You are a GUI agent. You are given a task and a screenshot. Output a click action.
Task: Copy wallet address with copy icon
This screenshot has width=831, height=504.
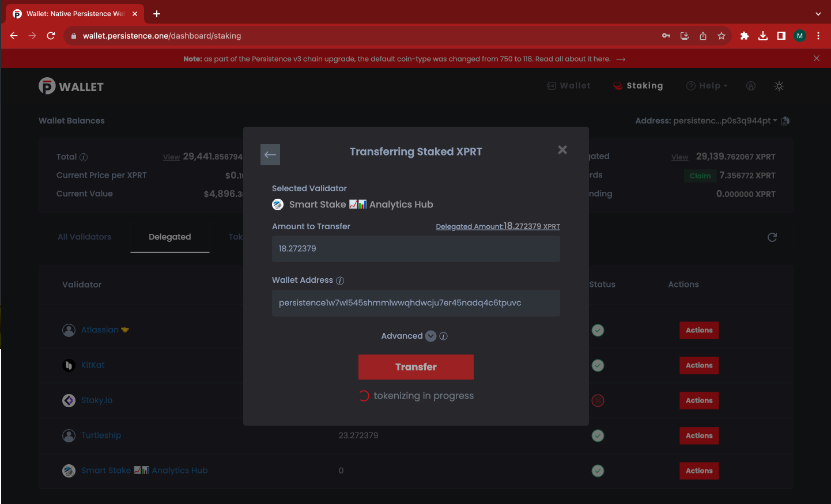pyautogui.click(x=785, y=121)
